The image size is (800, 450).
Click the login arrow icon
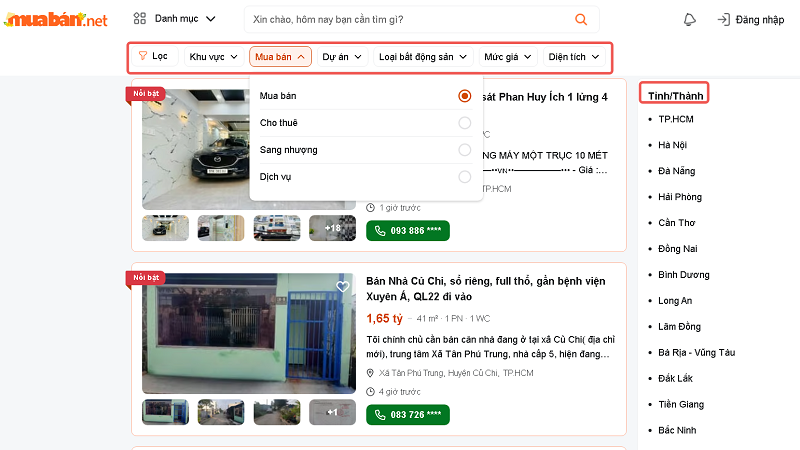point(723,19)
